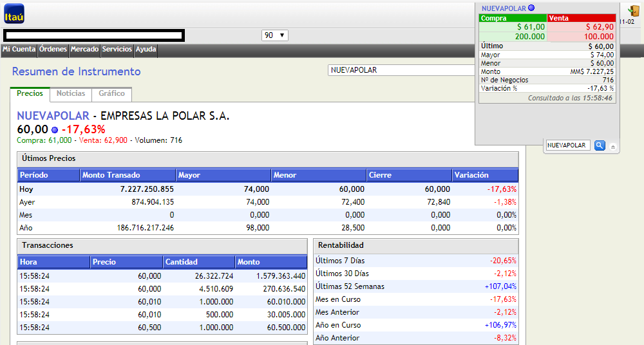The image size is (644, 345).
Task: Click the Variación column header
Action: click(x=485, y=175)
